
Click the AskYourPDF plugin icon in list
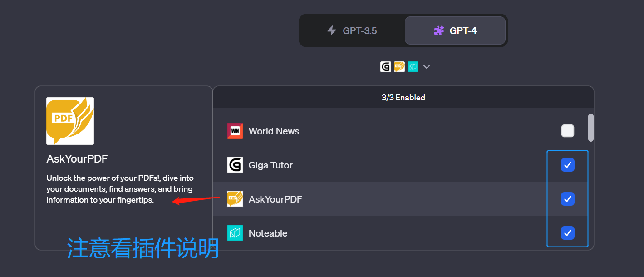(235, 199)
